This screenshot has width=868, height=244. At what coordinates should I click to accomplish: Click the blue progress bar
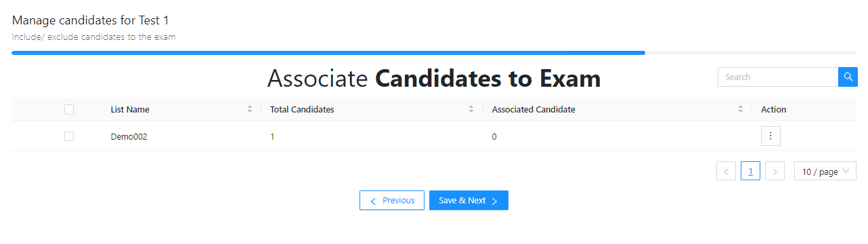(x=328, y=52)
